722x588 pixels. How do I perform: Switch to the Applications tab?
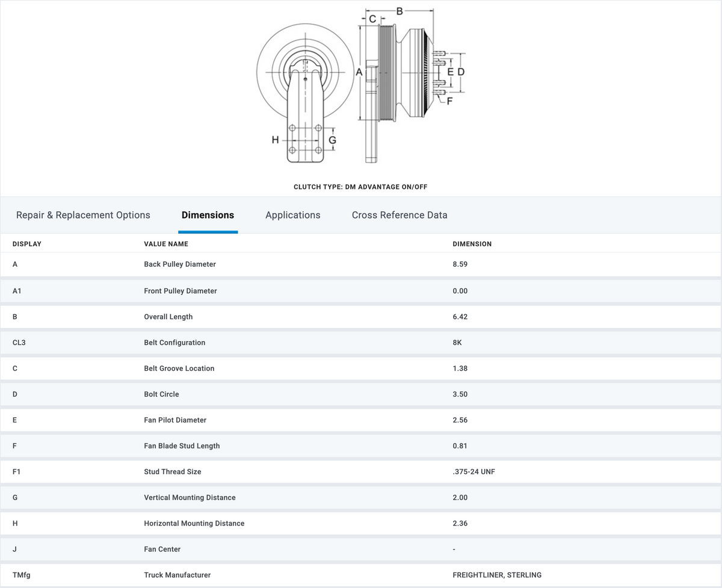coord(293,215)
